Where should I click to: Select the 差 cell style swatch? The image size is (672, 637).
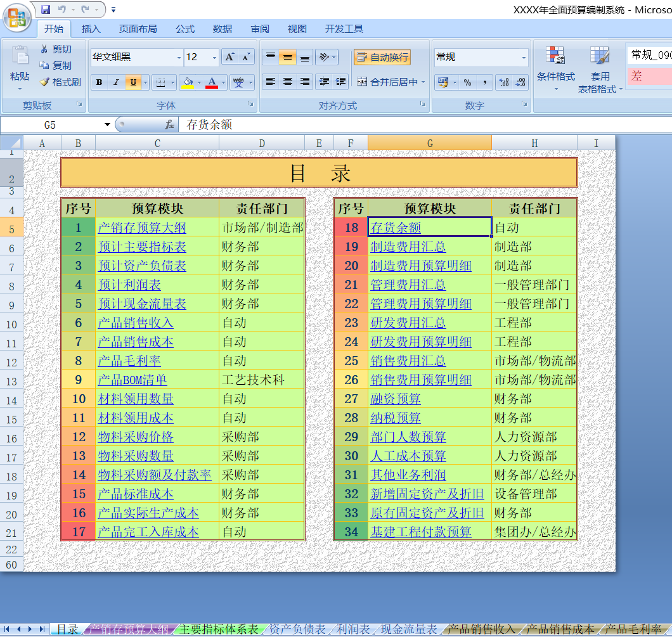coord(649,76)
